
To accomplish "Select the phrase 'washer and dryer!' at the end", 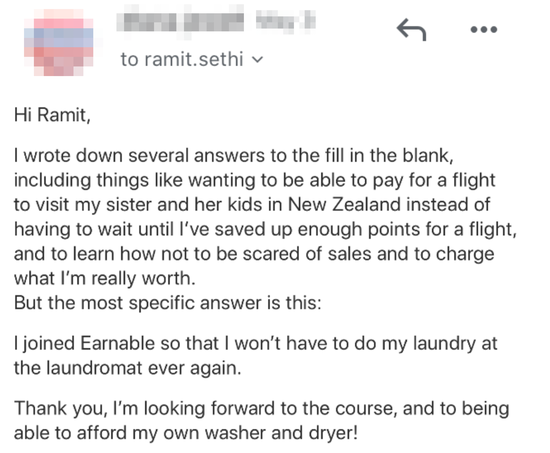I will click(x=281, y=433).
